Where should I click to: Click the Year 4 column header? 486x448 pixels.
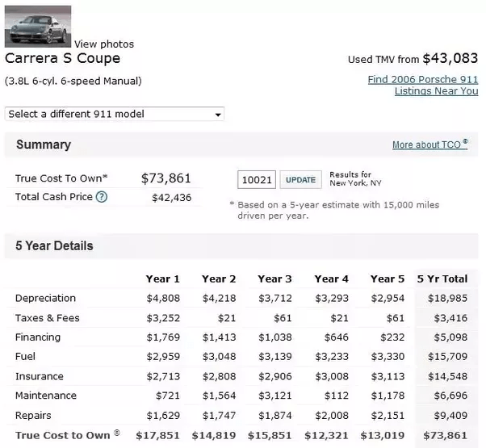[x=332, y=278]
